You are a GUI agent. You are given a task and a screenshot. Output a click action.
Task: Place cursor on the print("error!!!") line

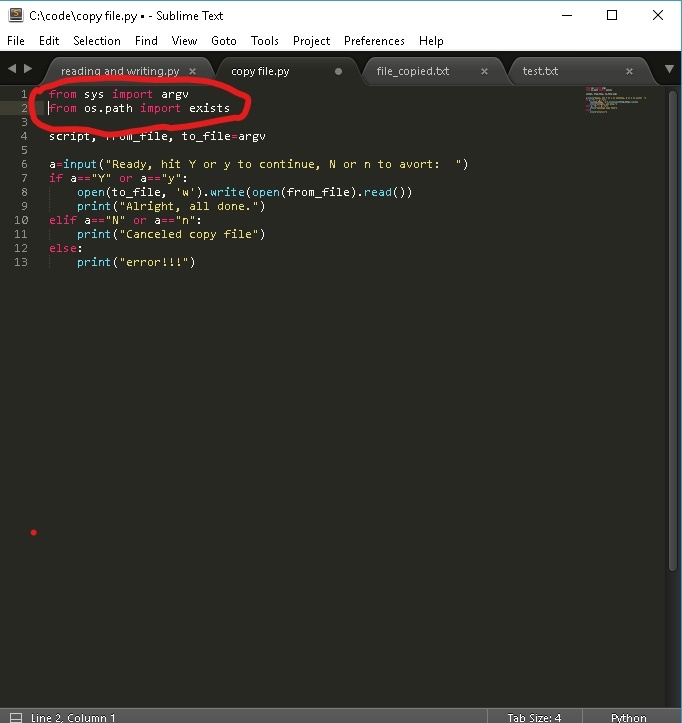coord(136,262)
